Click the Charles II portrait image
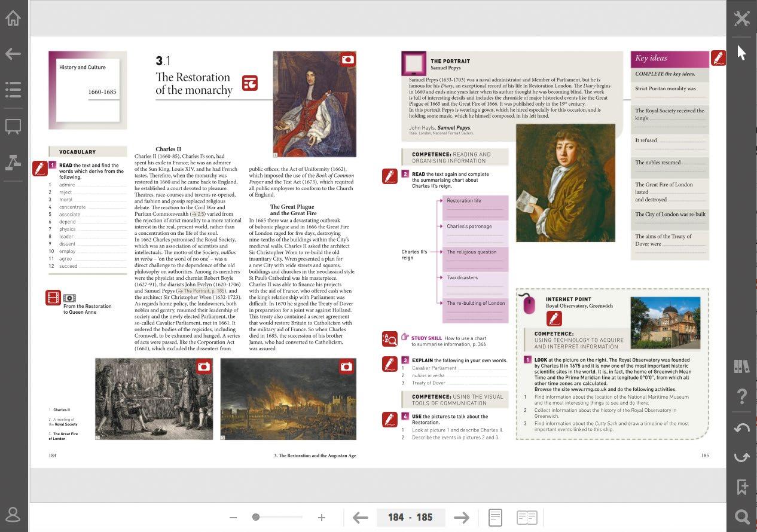757x532 pixels. (315, 104)
